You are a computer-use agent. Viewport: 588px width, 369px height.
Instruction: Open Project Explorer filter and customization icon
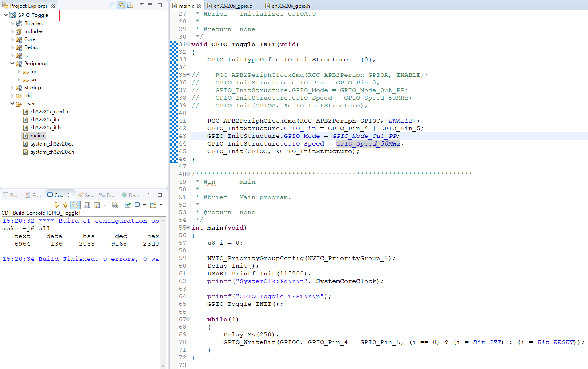[130, 5]
